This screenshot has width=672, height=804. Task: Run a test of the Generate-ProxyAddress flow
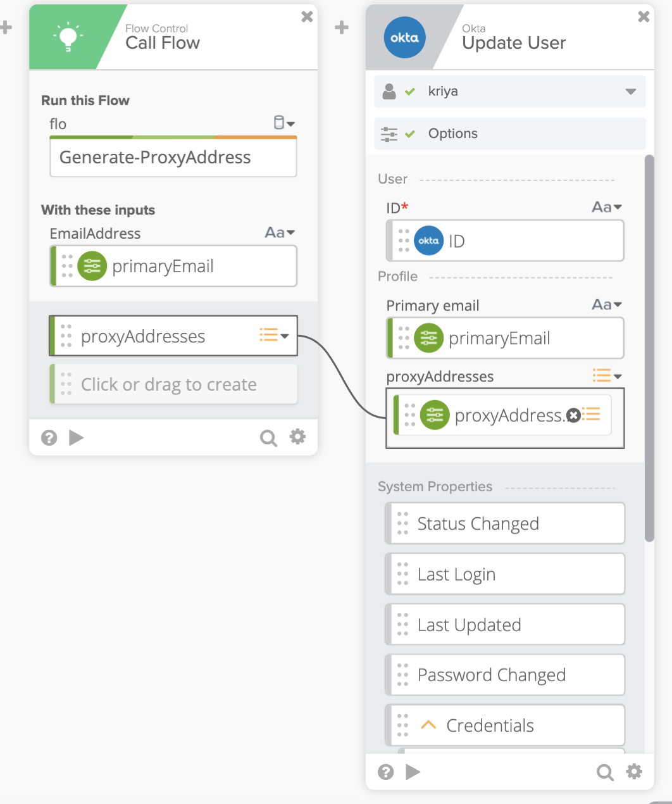click(x=77, y=437)
